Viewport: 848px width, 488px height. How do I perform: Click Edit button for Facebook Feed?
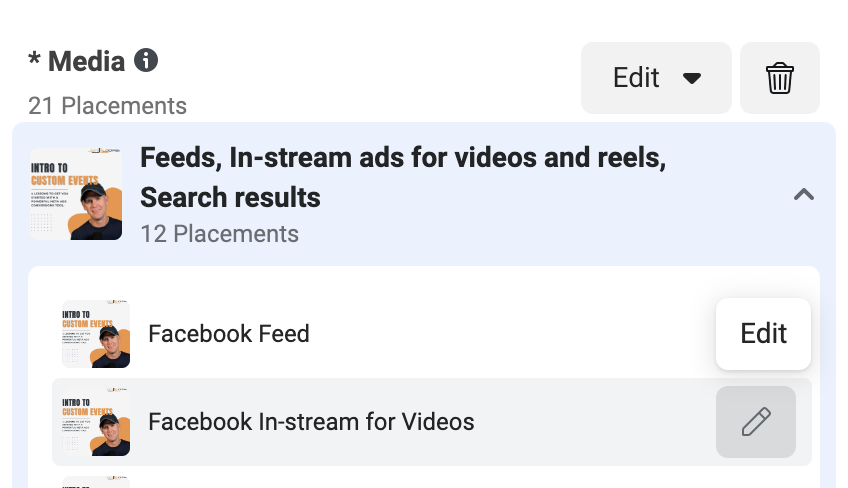coord(763,334)
